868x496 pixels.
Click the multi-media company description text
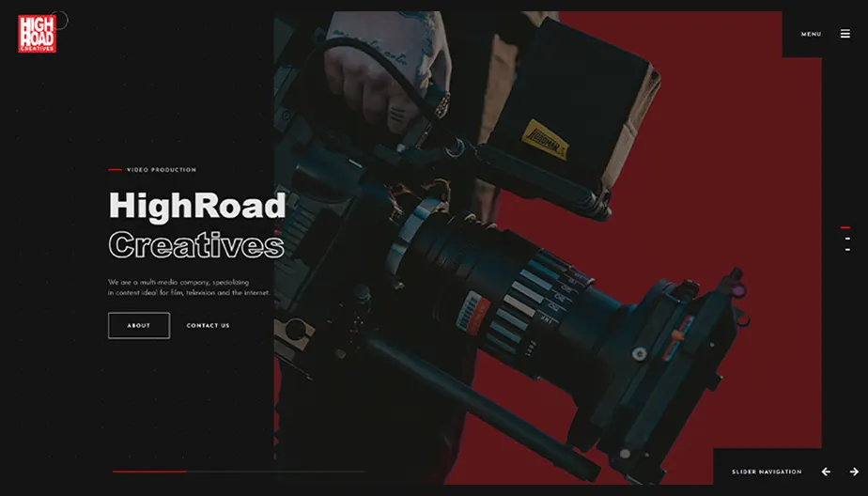click(189, 287)
